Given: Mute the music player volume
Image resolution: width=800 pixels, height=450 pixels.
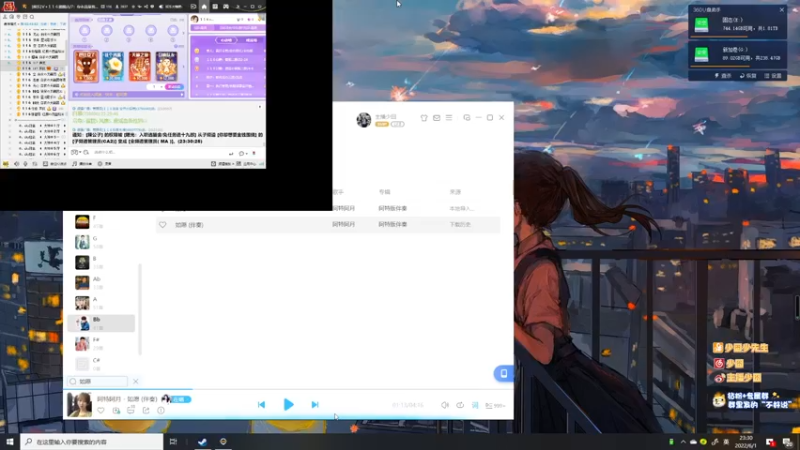Looking at the screenshot, I should tap(445, 405).
